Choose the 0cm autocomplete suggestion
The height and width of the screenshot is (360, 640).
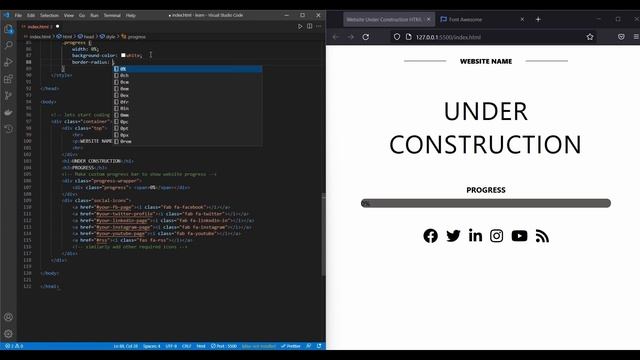pos(188,82)
